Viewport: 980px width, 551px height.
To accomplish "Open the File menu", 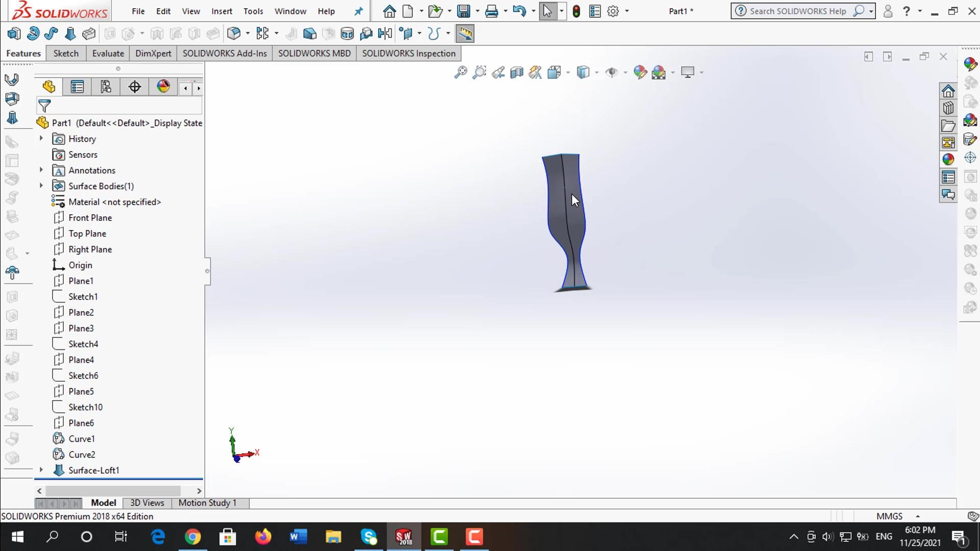I will coord(138,11).
